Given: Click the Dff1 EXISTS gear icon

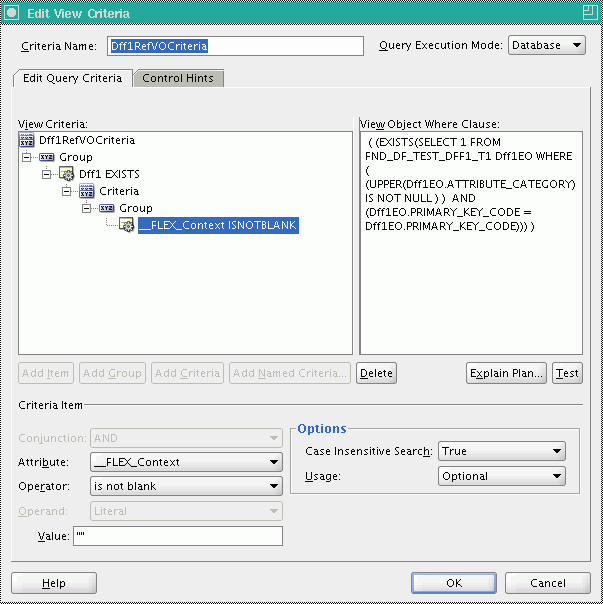Looking at the screenshot, I should point(67,174).
